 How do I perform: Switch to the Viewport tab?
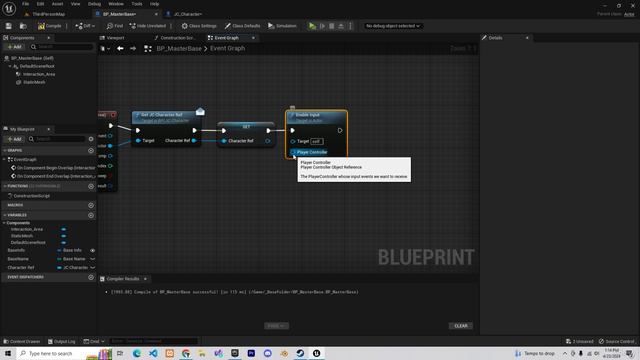click(115, 38)
